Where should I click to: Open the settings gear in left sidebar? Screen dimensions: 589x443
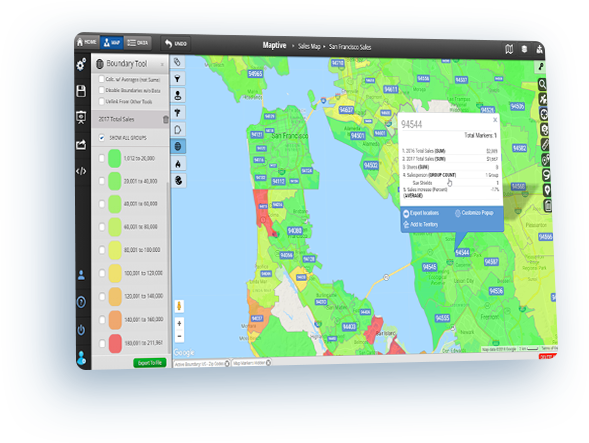tap(81, 65)
